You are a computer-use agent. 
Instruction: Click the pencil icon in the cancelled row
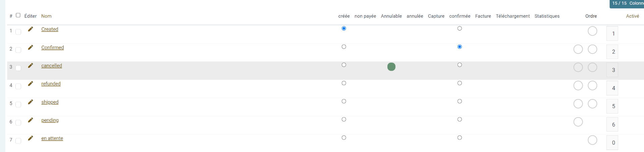31,66
